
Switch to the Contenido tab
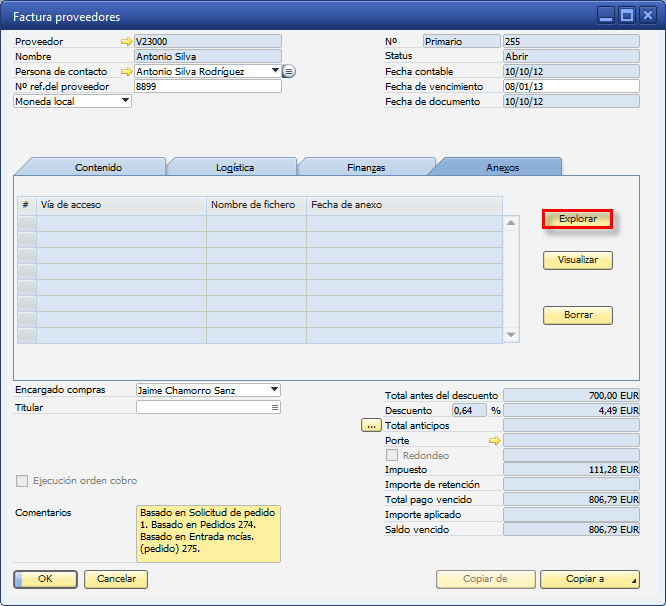click(97, 167)
